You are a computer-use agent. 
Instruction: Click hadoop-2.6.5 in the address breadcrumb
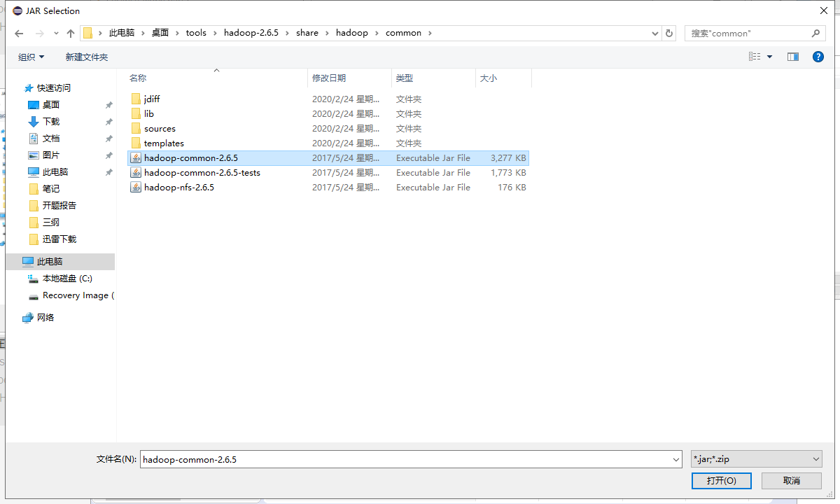click(x=251, y=33)
